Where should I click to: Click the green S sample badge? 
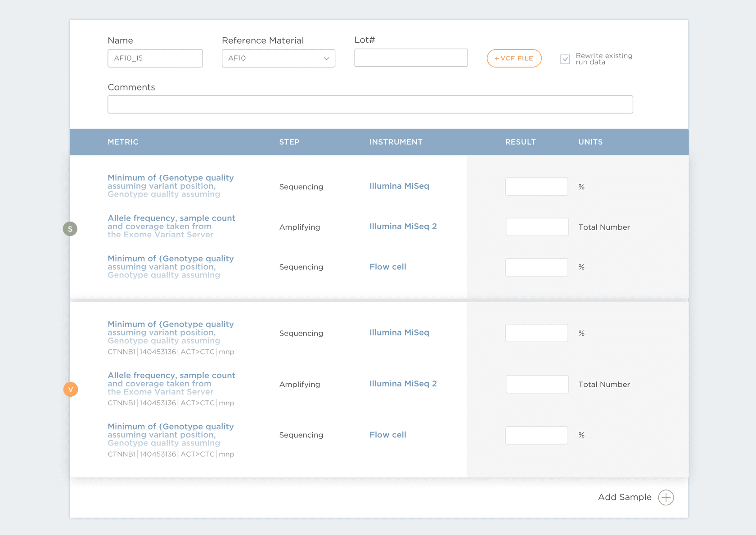pyautogui.click(x=70, y=229)
